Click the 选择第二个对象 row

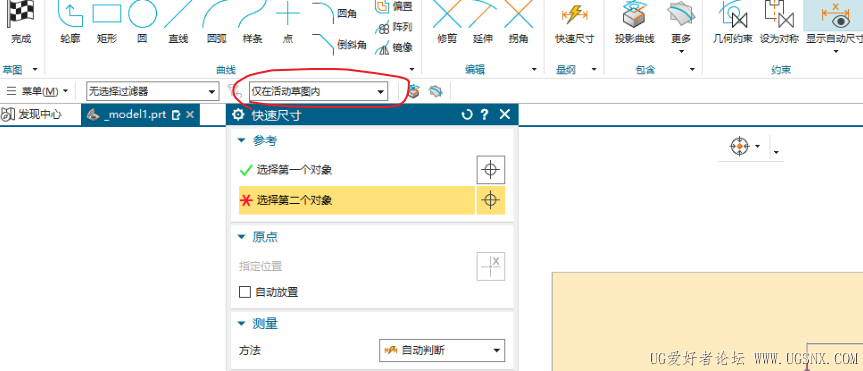click(x=357, y=200)
